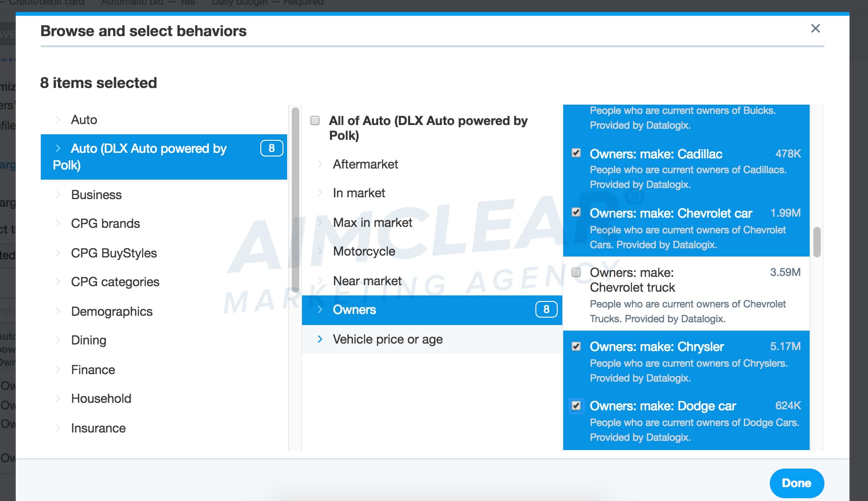Click Owners: make: Chrysler title
868x501 pixels.
[657, 347]
